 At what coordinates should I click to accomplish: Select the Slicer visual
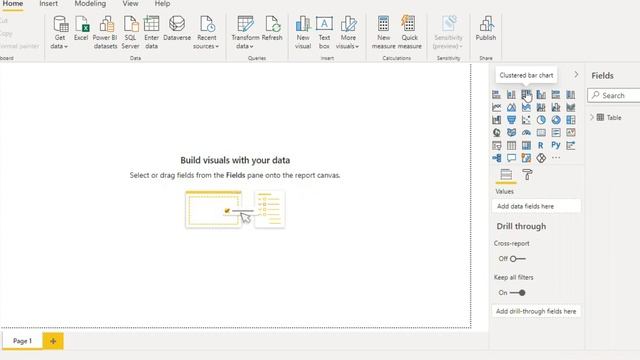[x=496, y=145]
